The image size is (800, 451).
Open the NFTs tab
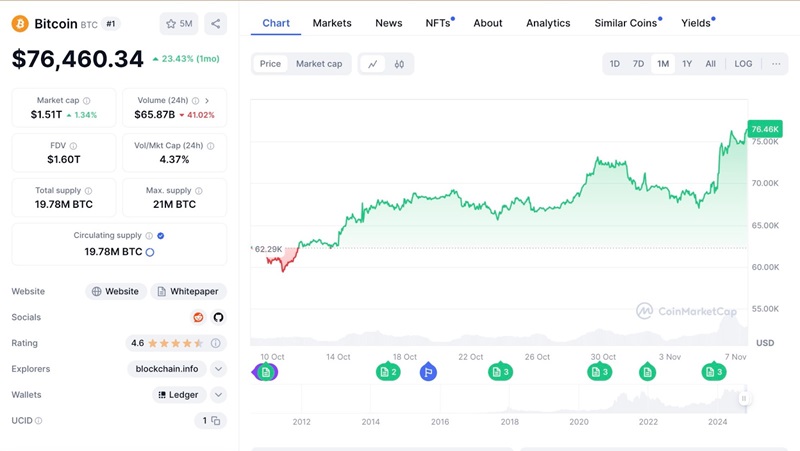[x=439, y=23]
